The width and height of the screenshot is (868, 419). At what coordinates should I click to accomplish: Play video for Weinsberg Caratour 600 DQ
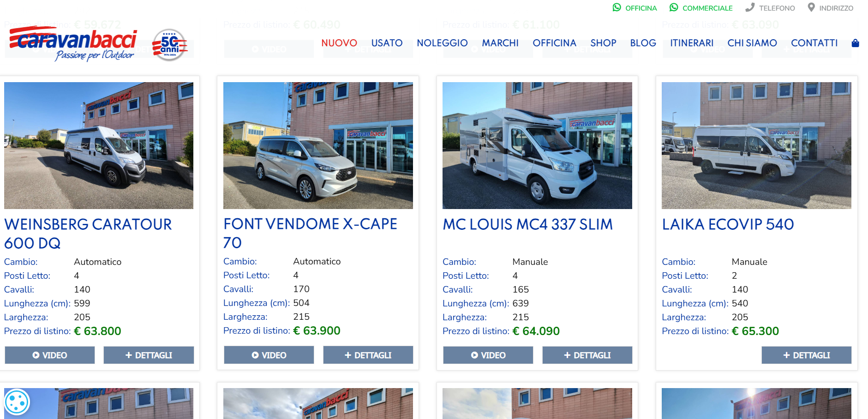[x=50, y=355]
